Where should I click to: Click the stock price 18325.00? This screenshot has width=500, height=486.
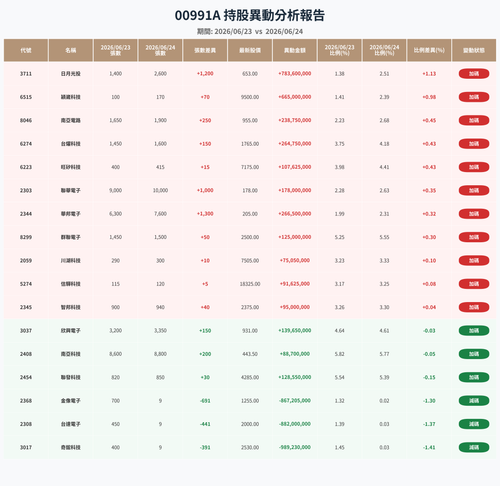click(x=250, y=284)
